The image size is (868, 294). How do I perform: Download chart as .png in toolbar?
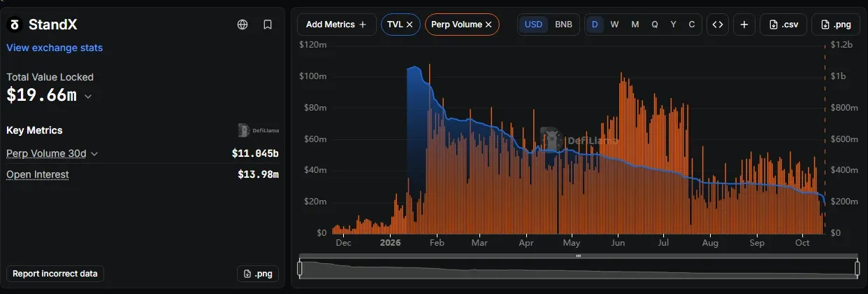click(x=836, y=24)
